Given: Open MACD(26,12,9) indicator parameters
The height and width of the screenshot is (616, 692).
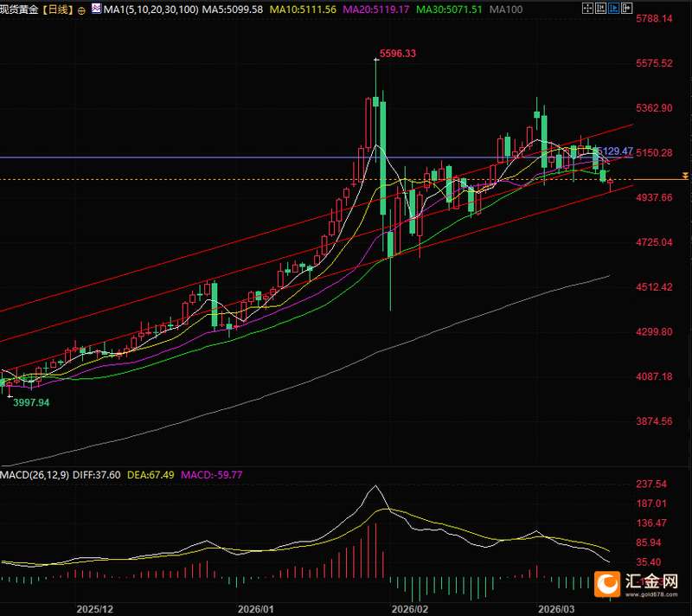Looking at the screenshot, I should point(37,474).
